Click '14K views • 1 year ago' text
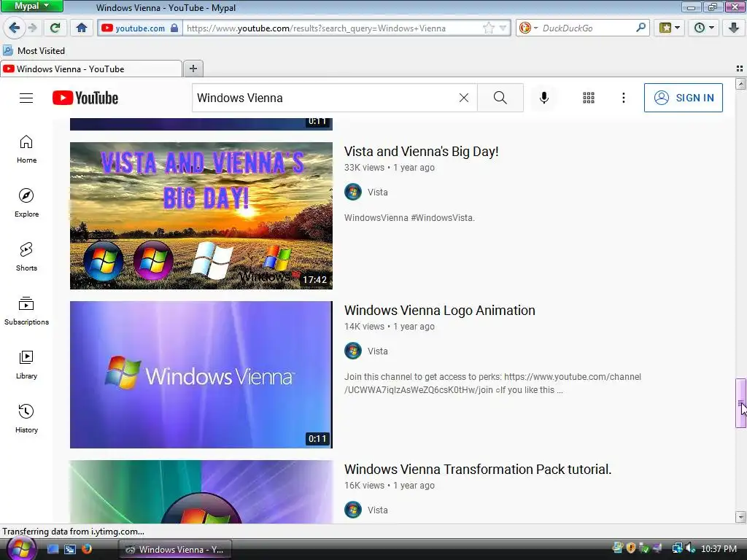 click(x=390, y=327)
